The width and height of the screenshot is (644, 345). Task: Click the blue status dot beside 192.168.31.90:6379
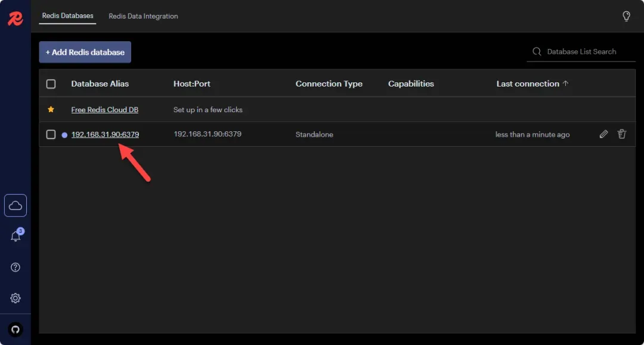coord(64,135)
